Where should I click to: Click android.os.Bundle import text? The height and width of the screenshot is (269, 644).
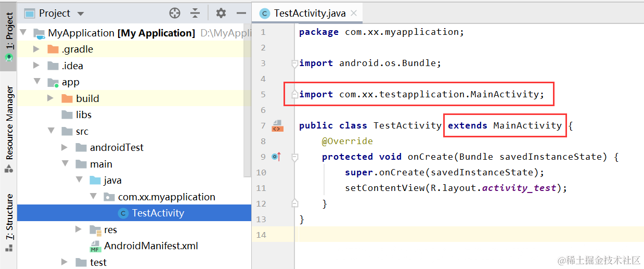[388, 63]
